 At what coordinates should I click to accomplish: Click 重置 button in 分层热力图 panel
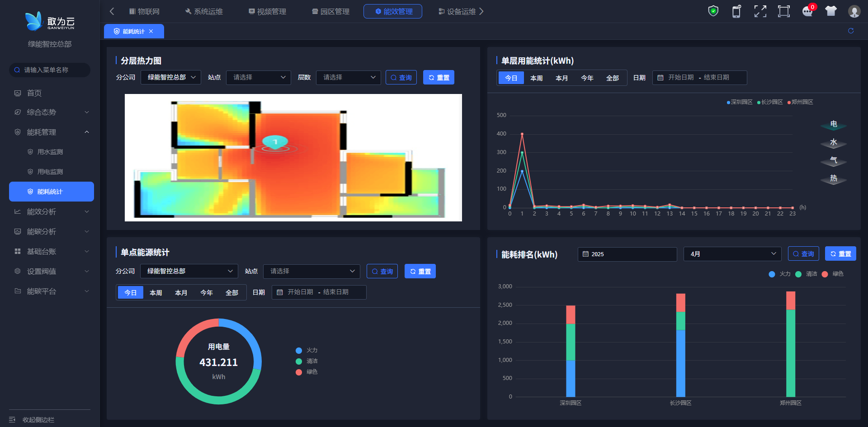(439, 77)
